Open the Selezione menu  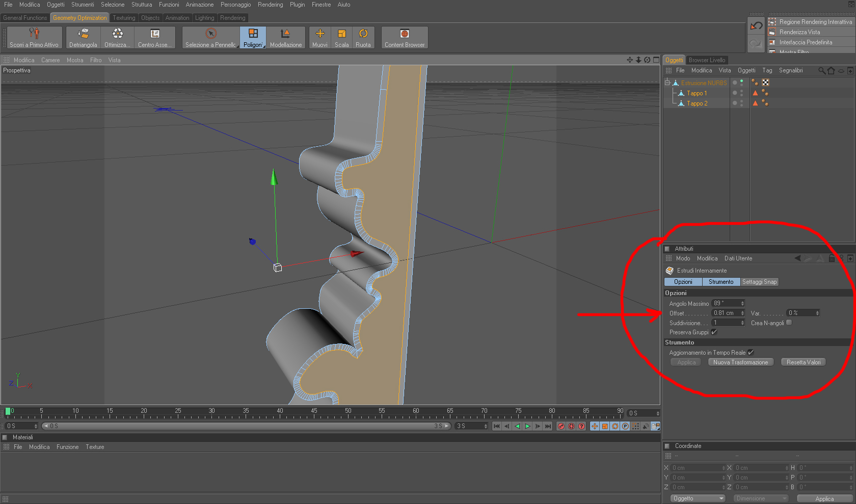113,5
